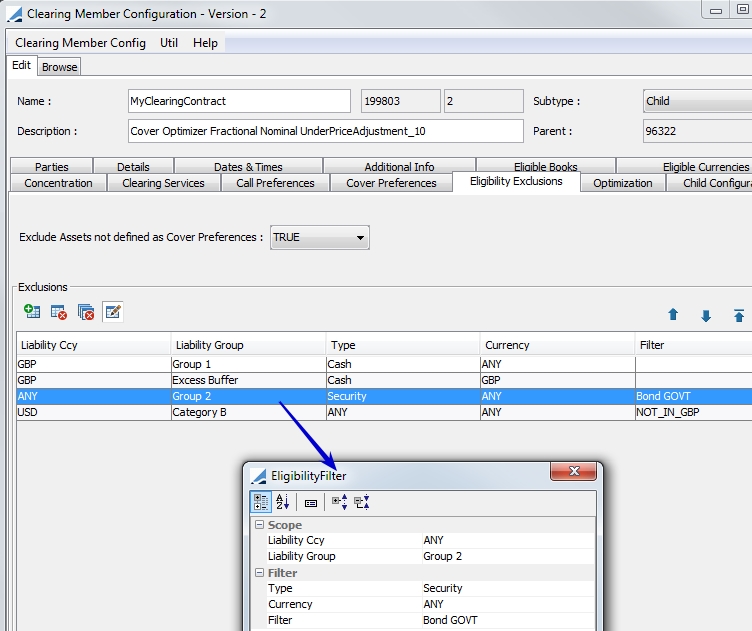Move exclusion down arrow
Screen dimensions: 752x631
click(x=705, y=316)
